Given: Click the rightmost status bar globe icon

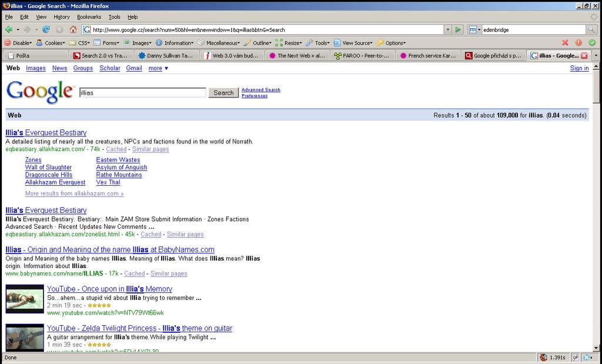Looking at the screenshot, I should coord(588,358).
